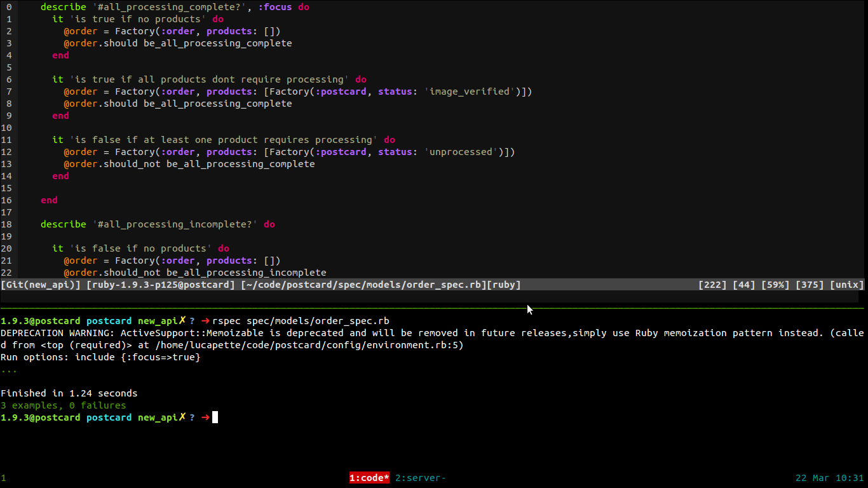868x488 pixels.
Task: Click the ruby-1.9.3-p125@postcard version indicator
Action: pyautogui.click(x=161, y=285)
